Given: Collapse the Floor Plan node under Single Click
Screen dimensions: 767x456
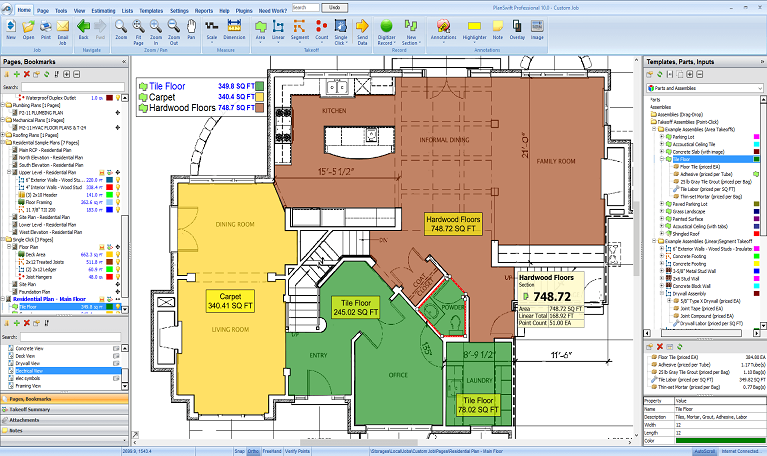Looking at the screenshot, I should (9, 247).
